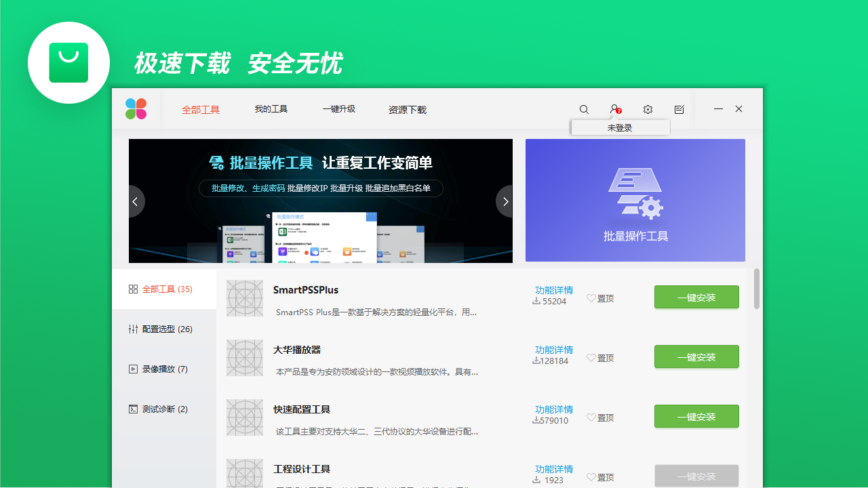868x488 pixels.
Task: Open the feedback icon in the top bar
Action: (x=679, y=109)
